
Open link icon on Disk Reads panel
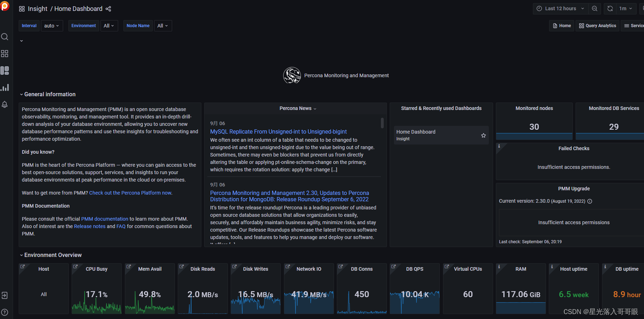[182, 266]
